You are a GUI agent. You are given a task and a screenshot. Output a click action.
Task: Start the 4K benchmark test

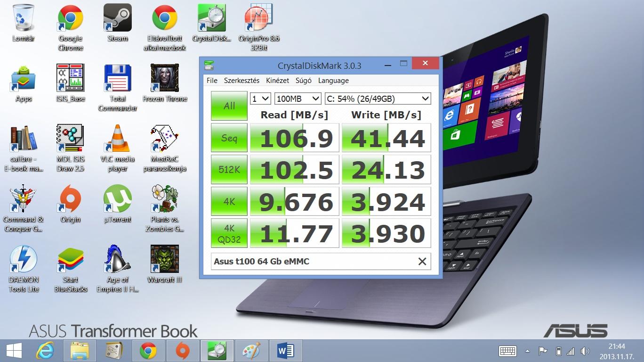point(229,201)
